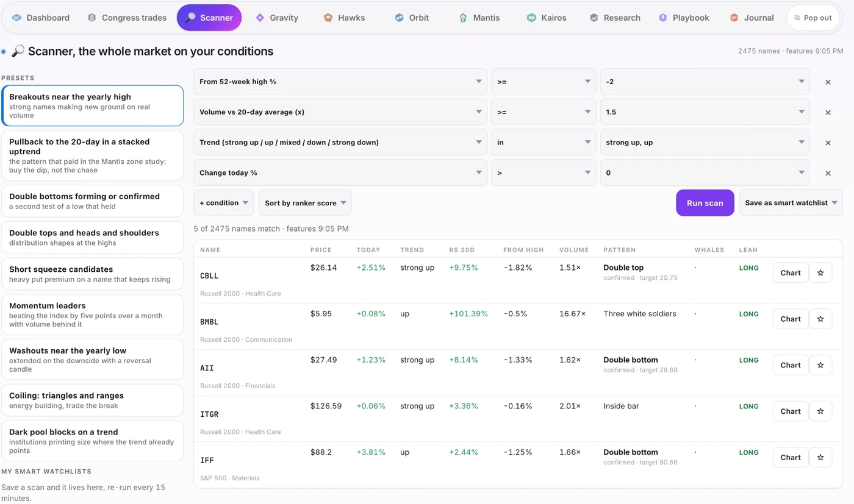Open the Dashboard tab
The height and width of the screenshot is (504, 854).
click(x=41, y=18)
